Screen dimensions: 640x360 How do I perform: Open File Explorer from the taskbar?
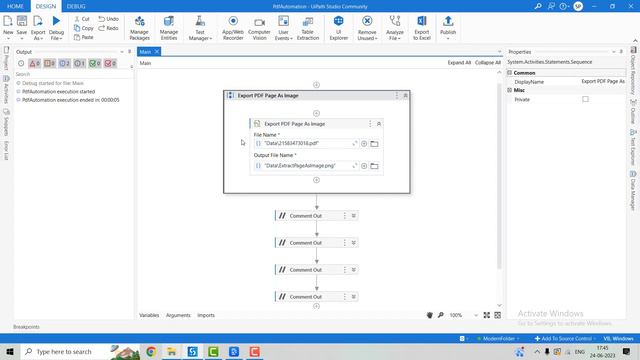click(171, 351)
